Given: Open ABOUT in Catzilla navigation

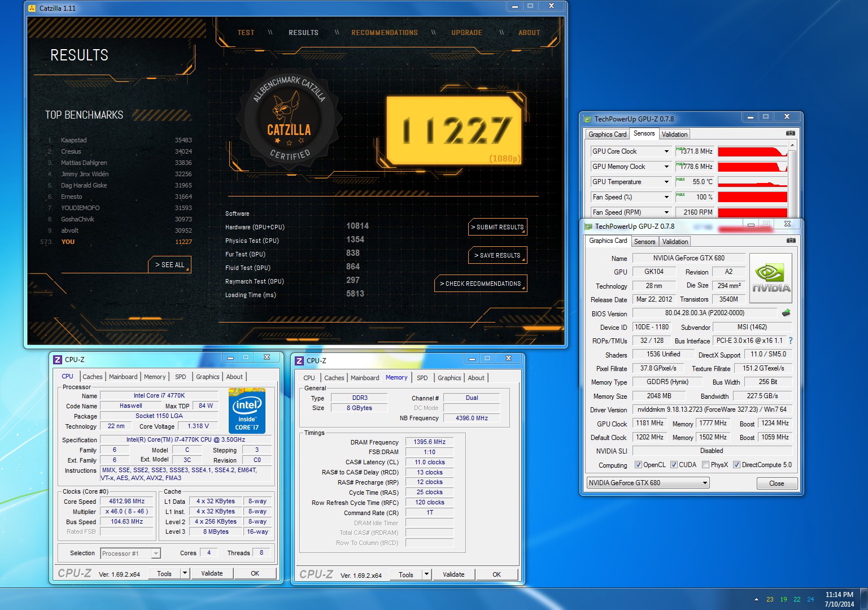Looking at the screenshot, I should tap(529, 33).
